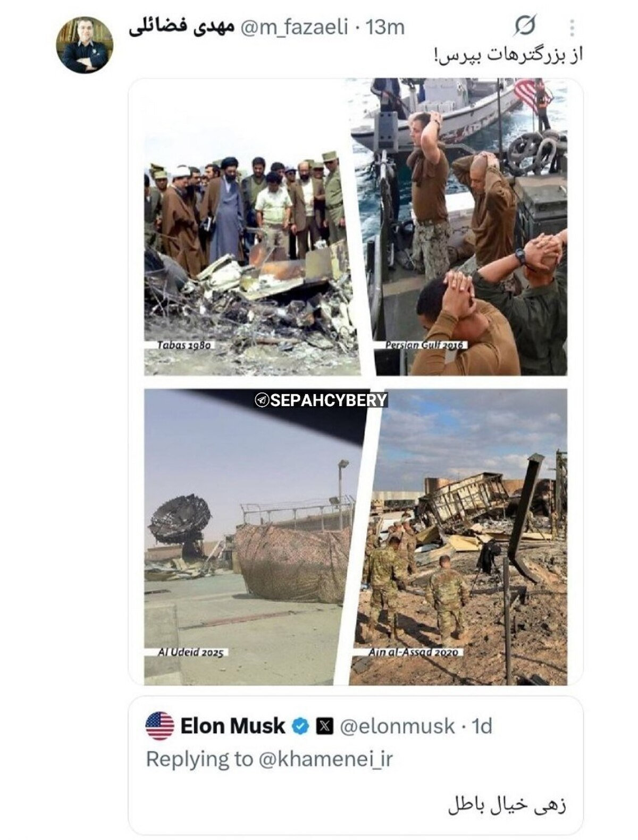This screenshot has width=638, height=840.
Task: Open the @m_fazaeli handle link
Action: [295, 27]
